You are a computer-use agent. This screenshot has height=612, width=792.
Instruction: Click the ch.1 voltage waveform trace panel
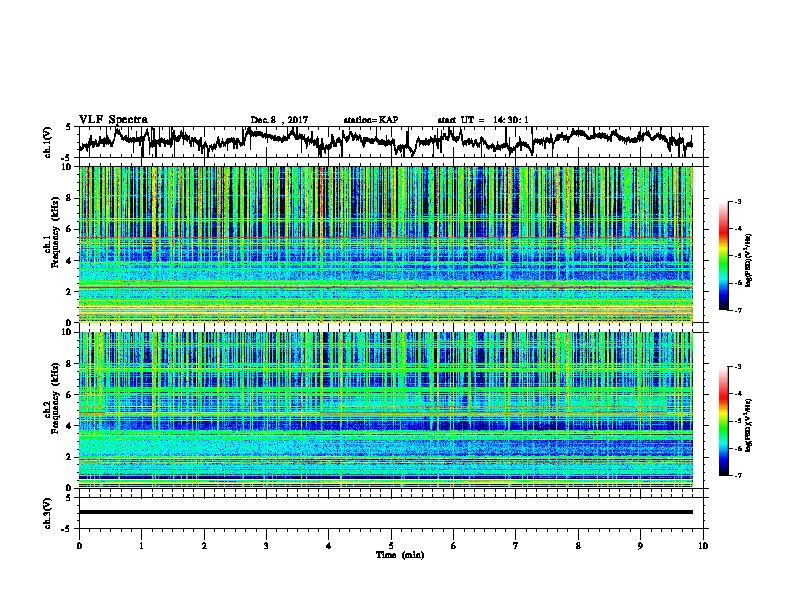[x=391, y=142]
